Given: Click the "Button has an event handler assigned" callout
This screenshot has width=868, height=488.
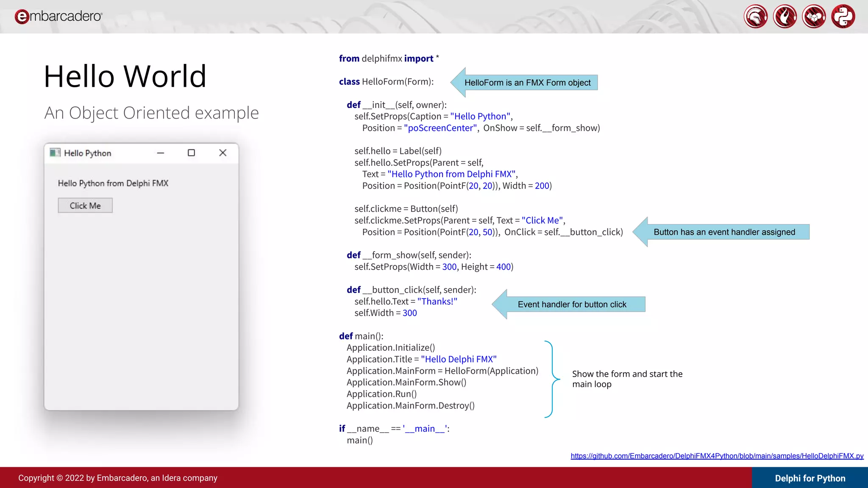Looking at the screenshot, I should tap(724, 232).
